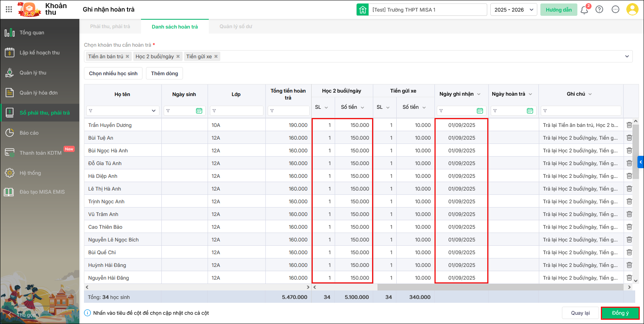Expand the Họ tên filter dropdown
This screenshot has height=324, width=644.
pos(154,111)
